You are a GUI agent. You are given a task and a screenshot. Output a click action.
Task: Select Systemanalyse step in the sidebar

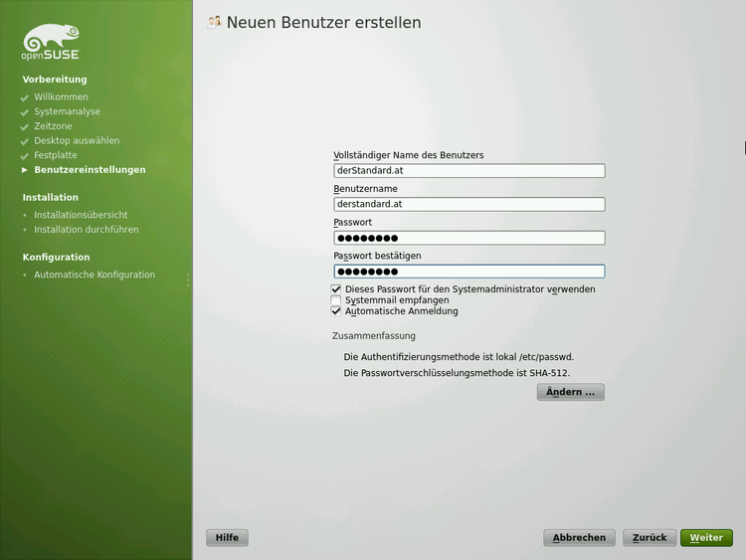(67, 112)
